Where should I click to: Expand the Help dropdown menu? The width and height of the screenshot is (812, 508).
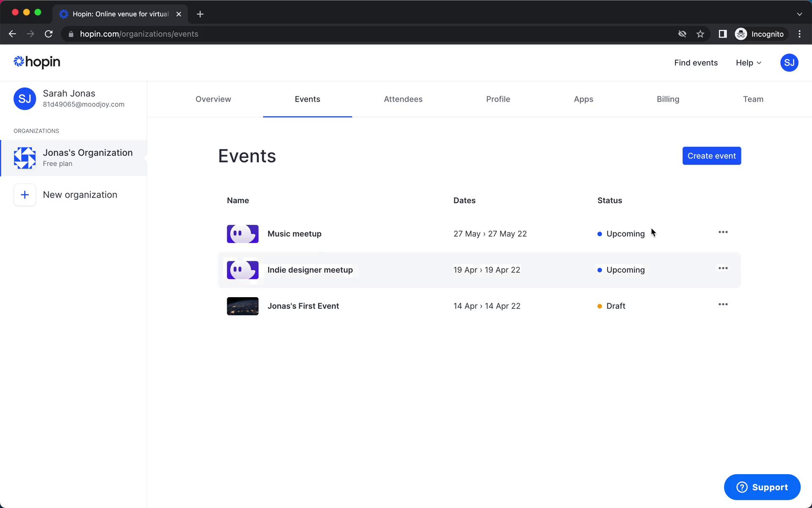[748, 63]
